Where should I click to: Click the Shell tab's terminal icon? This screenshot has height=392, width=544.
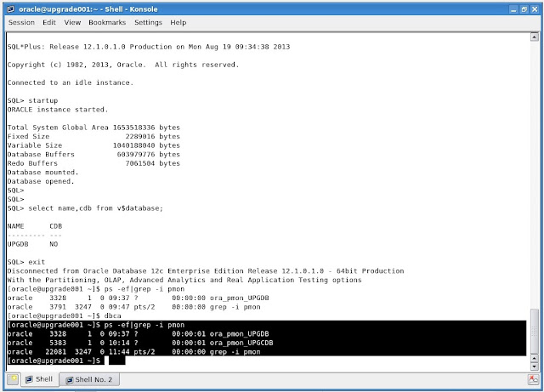click(29, 379)
